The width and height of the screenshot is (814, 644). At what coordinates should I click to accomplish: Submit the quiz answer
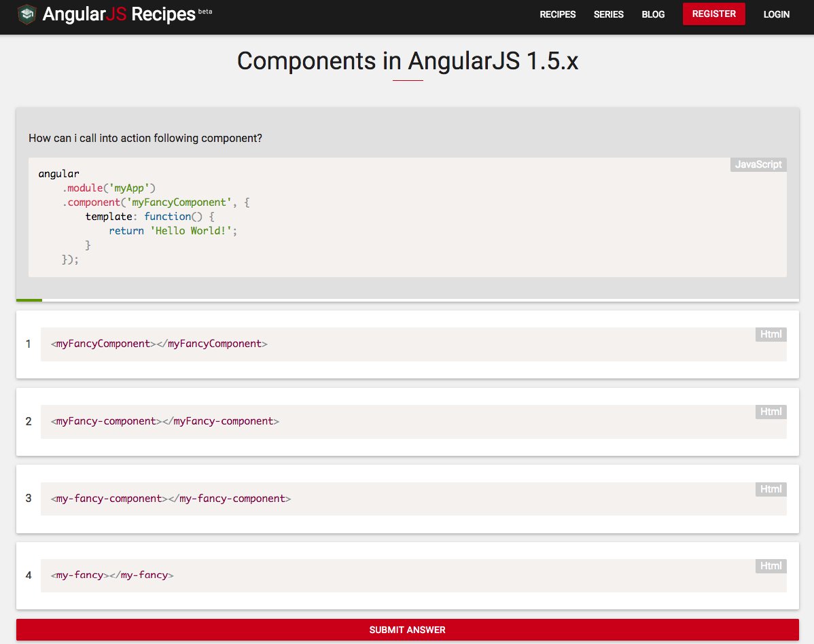point(408,630)
